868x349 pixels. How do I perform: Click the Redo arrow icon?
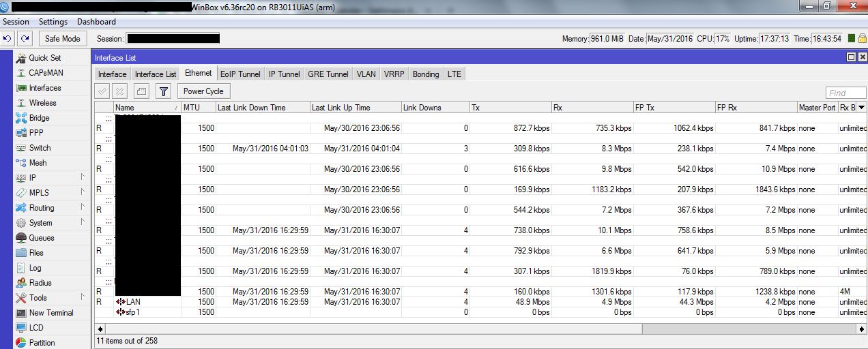click(25, 39)
